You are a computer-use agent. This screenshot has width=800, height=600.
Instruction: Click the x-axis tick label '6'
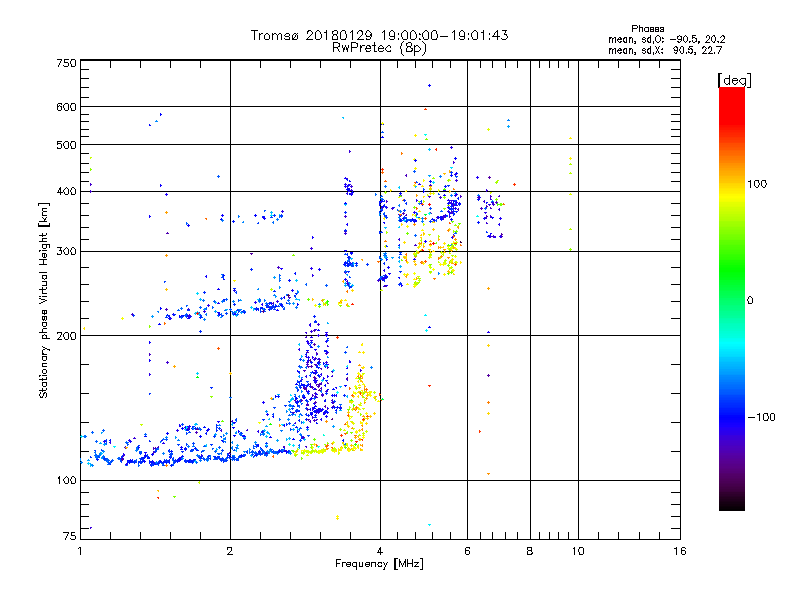pos(467,551)
